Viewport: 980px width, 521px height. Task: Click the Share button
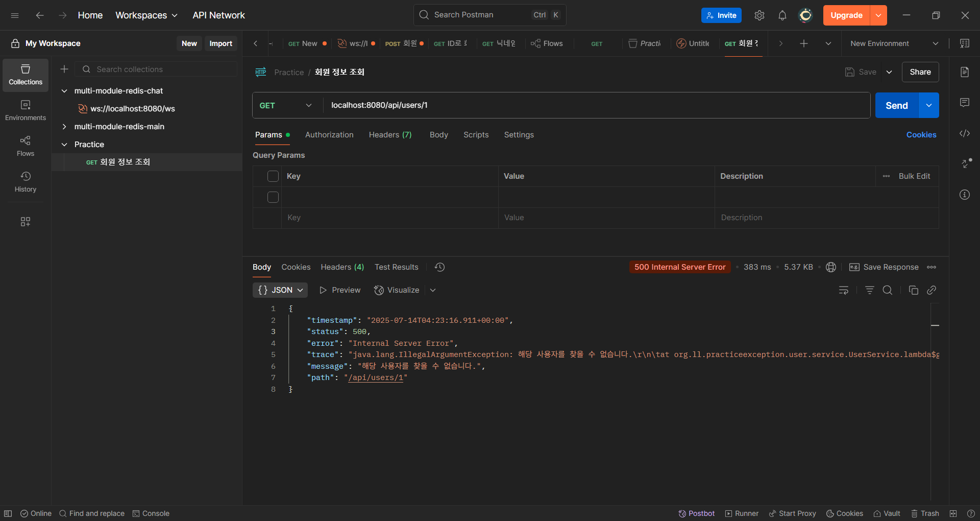pos(920,72)
